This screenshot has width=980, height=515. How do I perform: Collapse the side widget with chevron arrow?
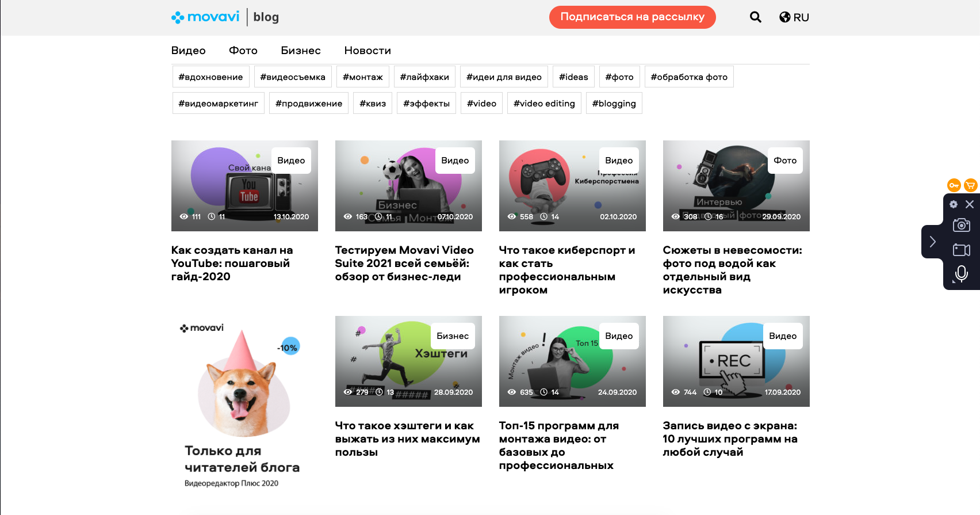point(932,242)
